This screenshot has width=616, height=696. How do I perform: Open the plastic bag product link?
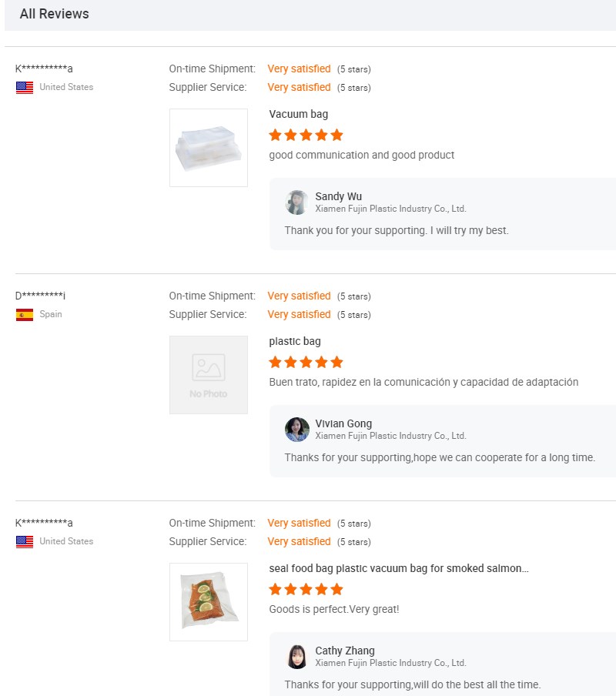click(x=295, y=341)
